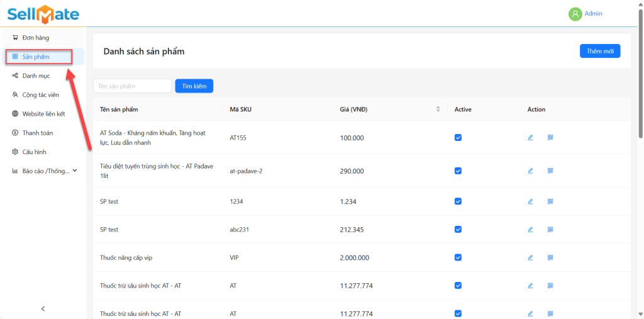This screenshot has height=319, width=644.
Task: Click the edit pencil for Thuốc nâng cấp vip
Action: pos(530,257)
